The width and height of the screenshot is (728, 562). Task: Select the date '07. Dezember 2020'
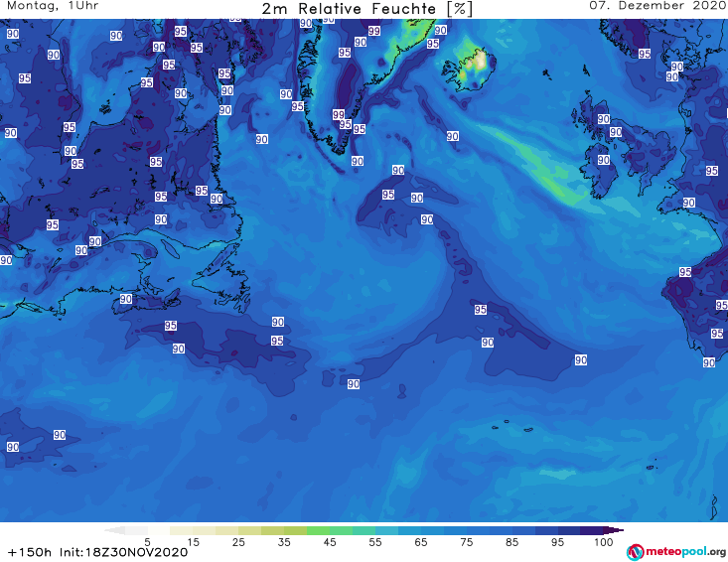tap(657, 6)
